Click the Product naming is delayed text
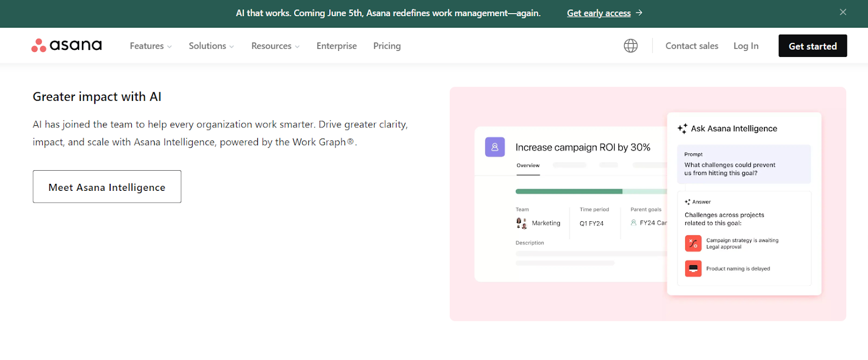Viewport: 868px width, 360px height. [x=738, y=269]
